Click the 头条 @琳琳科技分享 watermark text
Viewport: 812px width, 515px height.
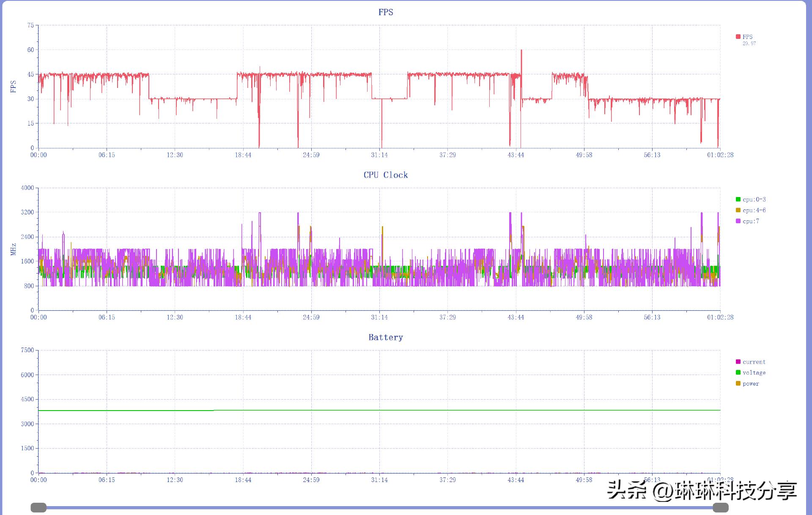click(x=702, y=491)
